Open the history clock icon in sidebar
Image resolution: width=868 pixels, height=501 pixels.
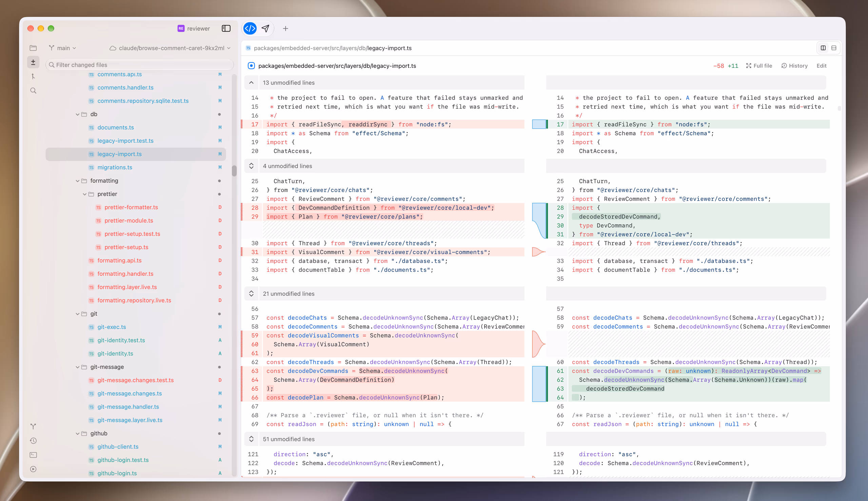(33, 440)
